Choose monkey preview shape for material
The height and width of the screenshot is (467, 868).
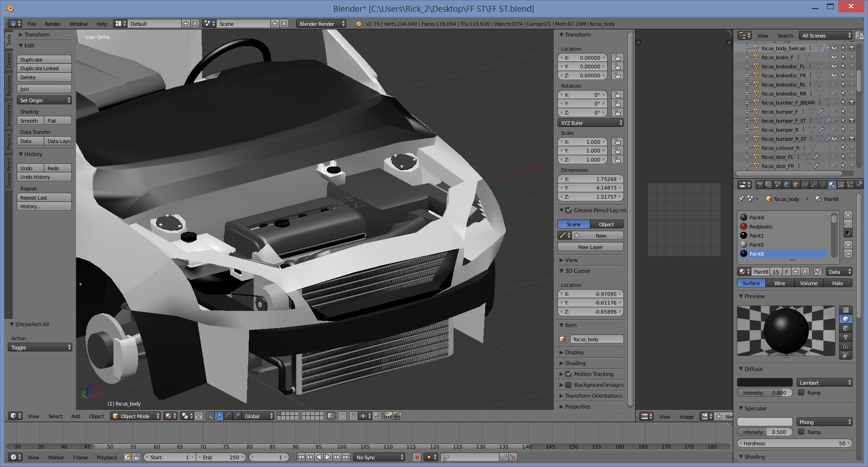(x=845, y=337)
